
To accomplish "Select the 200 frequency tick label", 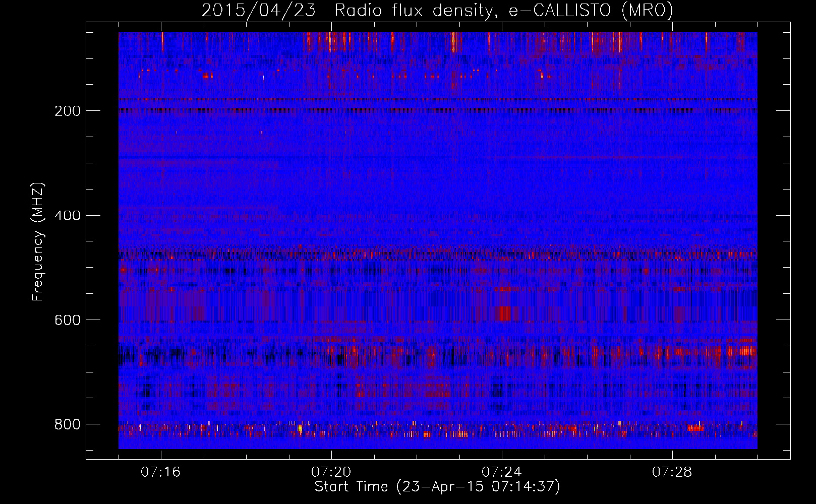I will (x=68, y=111).
